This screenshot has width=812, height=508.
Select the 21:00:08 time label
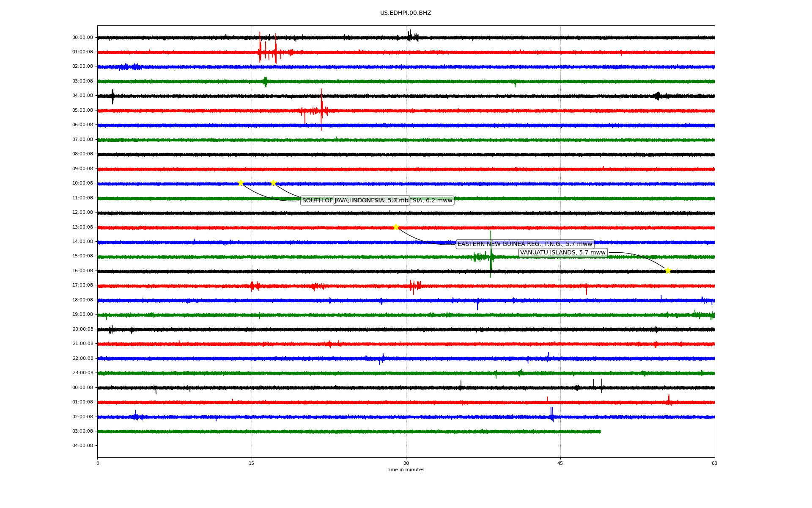point(82,344)
